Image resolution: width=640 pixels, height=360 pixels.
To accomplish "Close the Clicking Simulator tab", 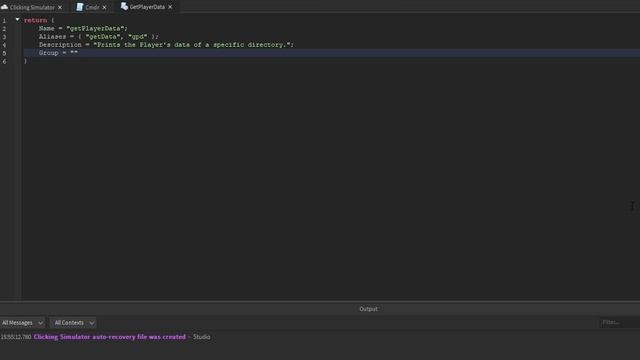I will click(60, 7).
